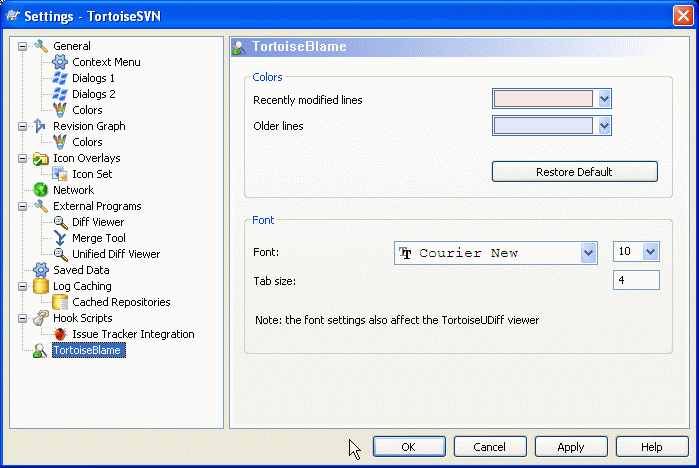Select Network settings page
This screenshot has width=699, height=468.
[x=73, y=190]
